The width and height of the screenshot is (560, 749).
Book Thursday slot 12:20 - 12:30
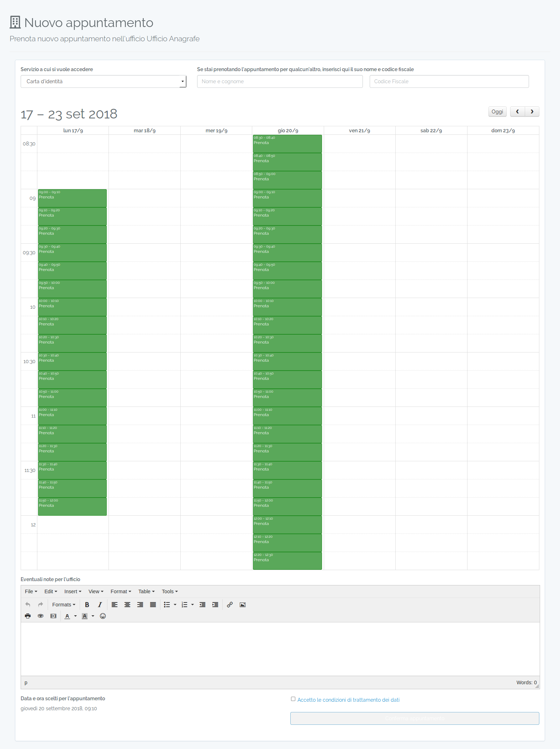click(x=287, y=561)
